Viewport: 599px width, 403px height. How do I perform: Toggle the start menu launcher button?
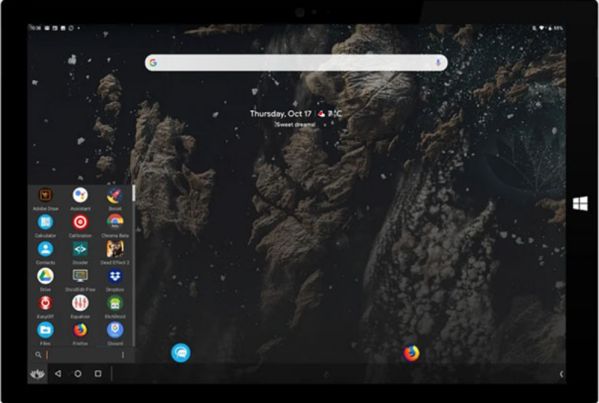pos(37,374)
